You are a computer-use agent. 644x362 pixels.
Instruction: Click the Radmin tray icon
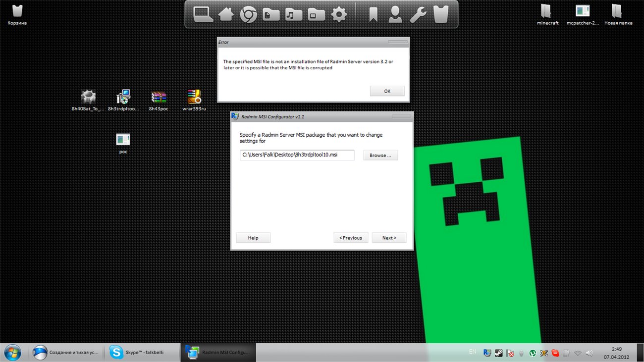click(x=487, y=353)
